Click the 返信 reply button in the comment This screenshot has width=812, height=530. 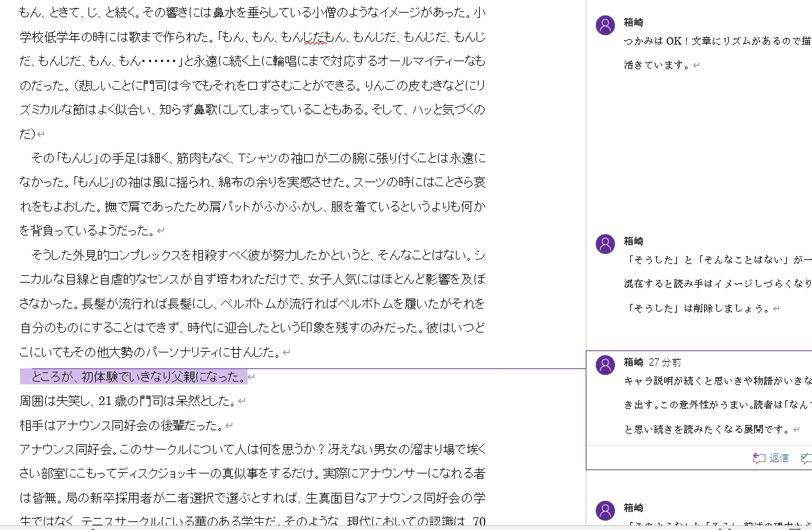click(771, 458)
